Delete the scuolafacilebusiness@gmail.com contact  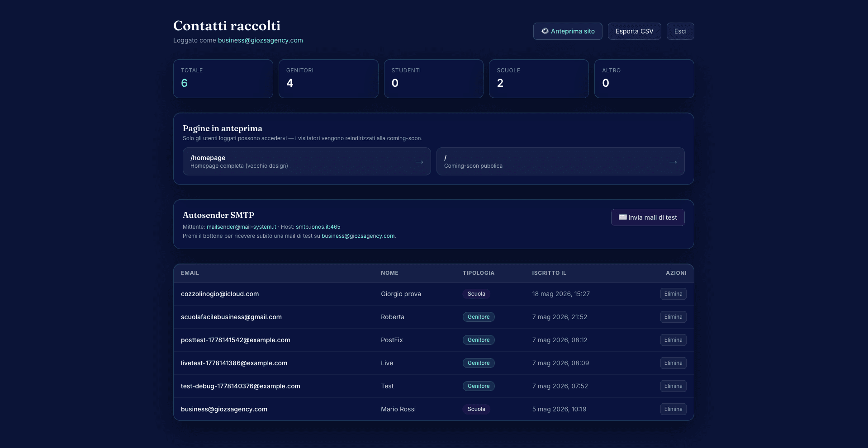point(673,317)
